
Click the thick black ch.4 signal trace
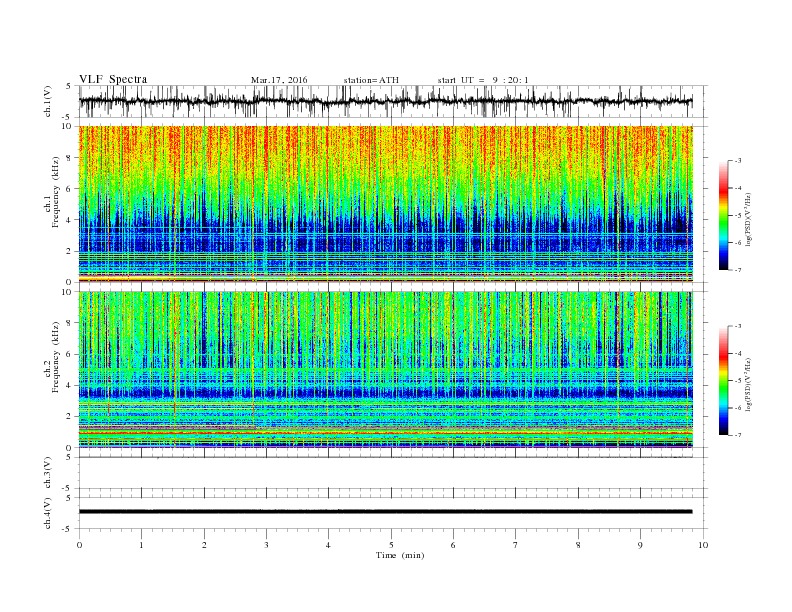(385, 512)
